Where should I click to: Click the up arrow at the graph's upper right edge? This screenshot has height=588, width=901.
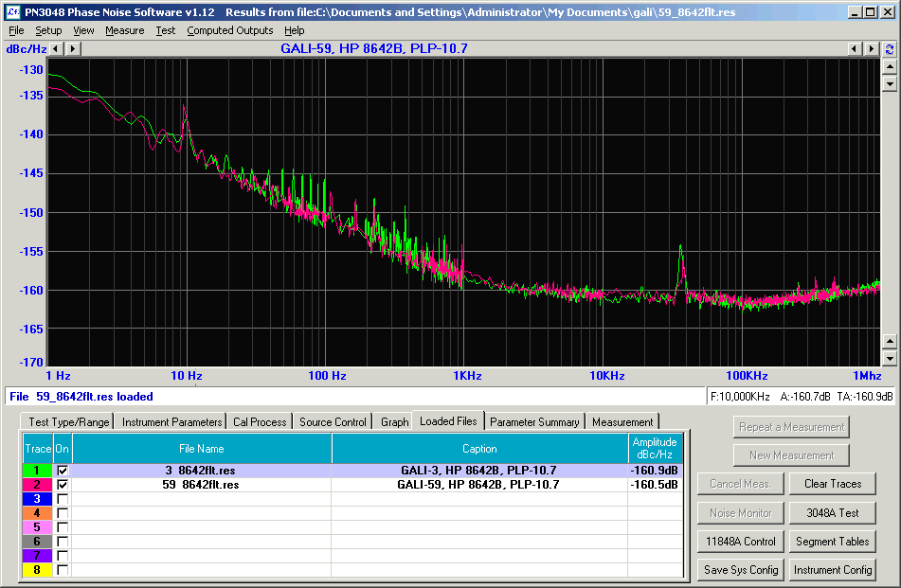coord(890,66)
